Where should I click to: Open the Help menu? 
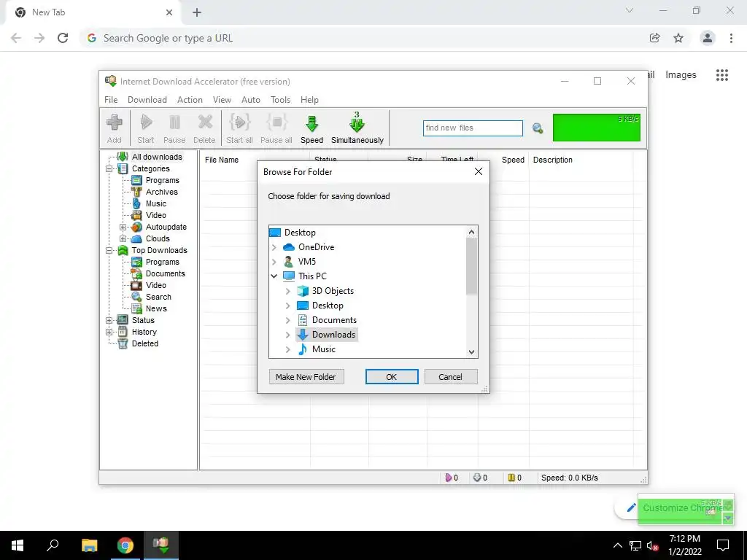pos(309,99)
